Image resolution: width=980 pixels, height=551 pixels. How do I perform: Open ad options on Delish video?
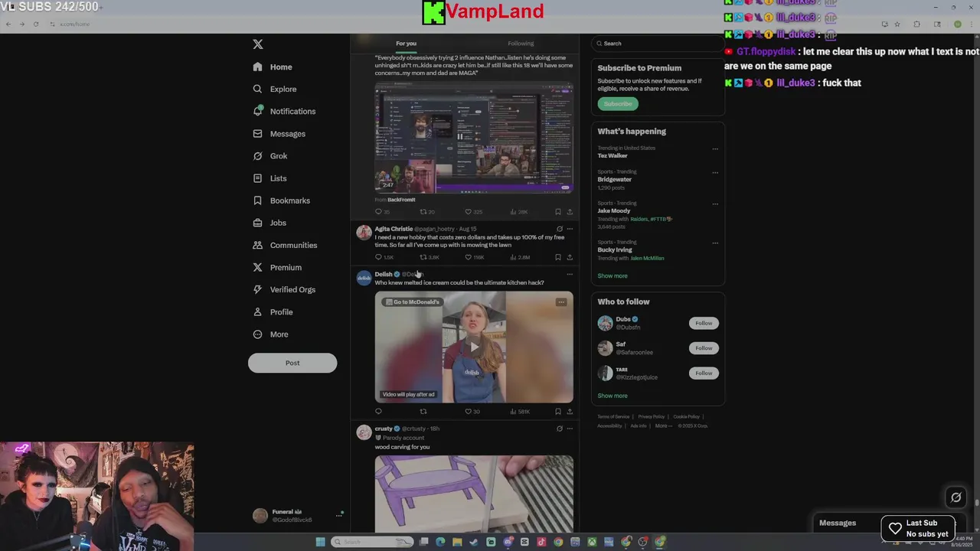(x=561, y=302)
